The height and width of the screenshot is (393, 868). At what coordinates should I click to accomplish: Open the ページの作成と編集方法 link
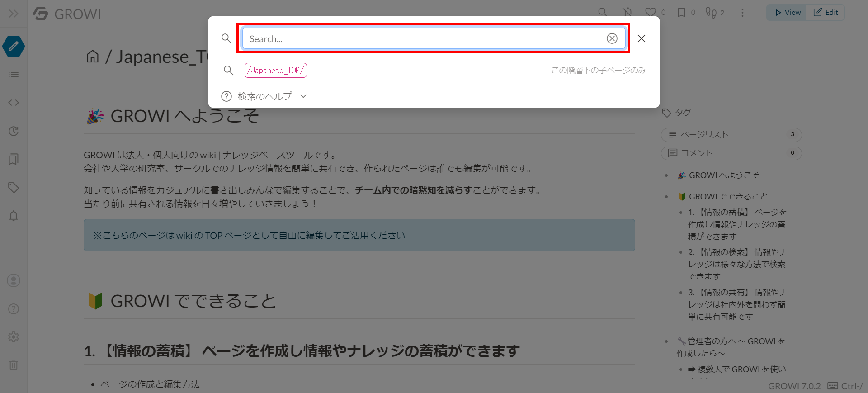150,384
